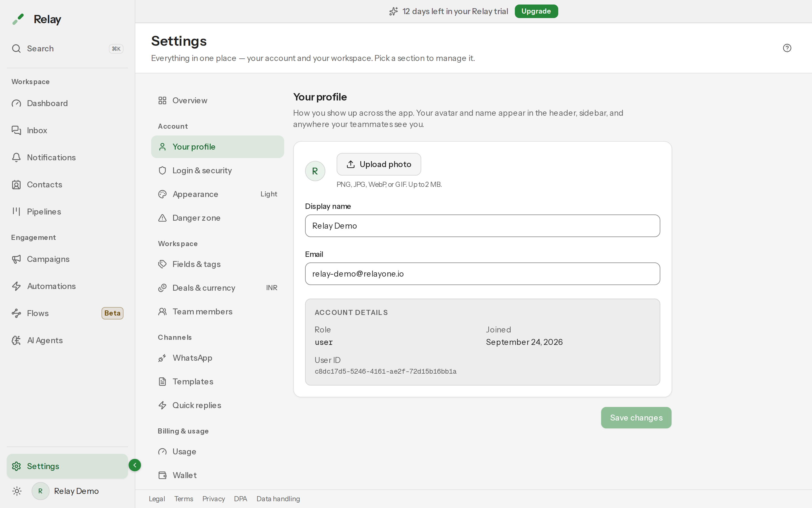Open Fields & tags settings
The width and height of the screenshot is (812, 508).
coord(217,264)
